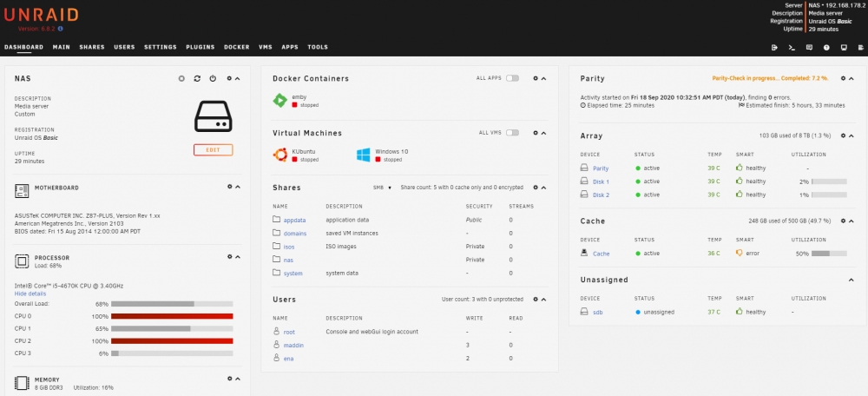Collapse the Users section chevron
Viewport: 868px width, 396px height.
pyautogui.click(x=543, y=299)
